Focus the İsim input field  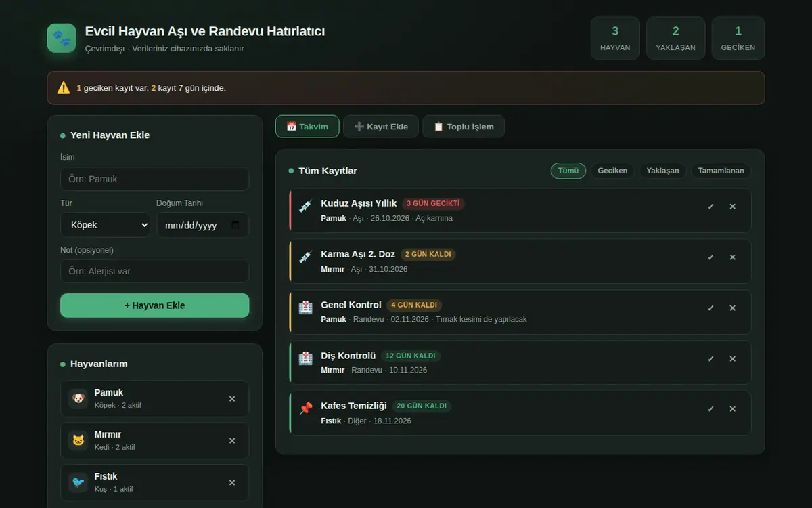(155, 179)
